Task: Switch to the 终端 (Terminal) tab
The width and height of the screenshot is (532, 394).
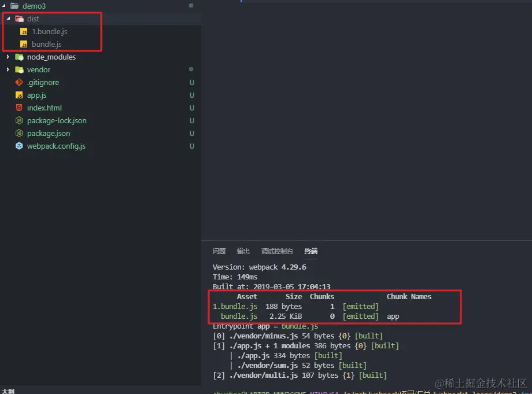Action: coord(311,251)
